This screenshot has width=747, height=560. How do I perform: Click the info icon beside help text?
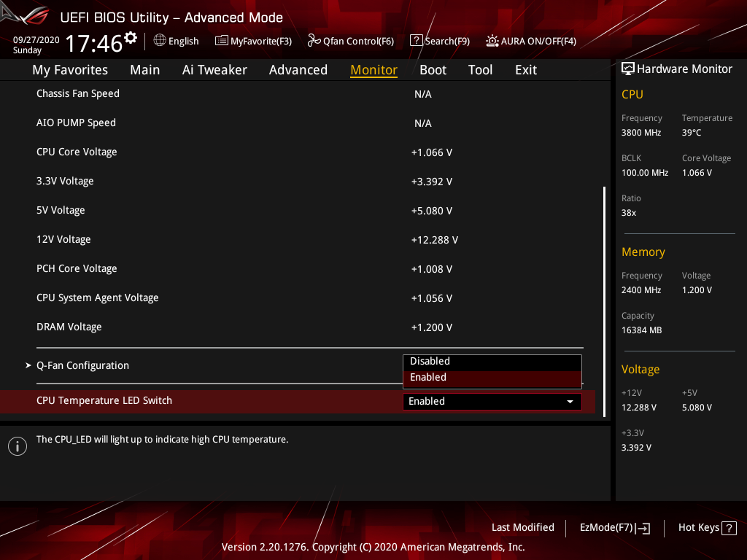(18, 446)
